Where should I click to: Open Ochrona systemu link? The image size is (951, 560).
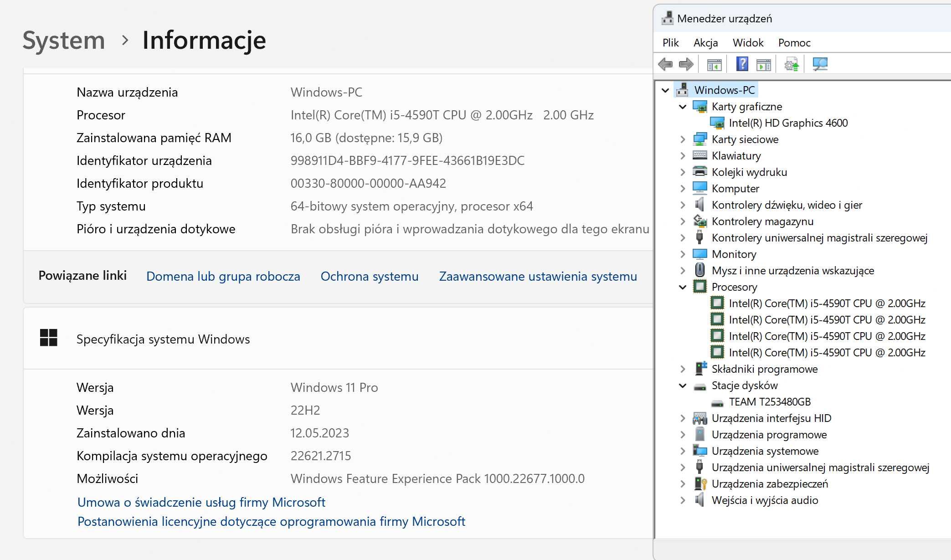point(370,276)
